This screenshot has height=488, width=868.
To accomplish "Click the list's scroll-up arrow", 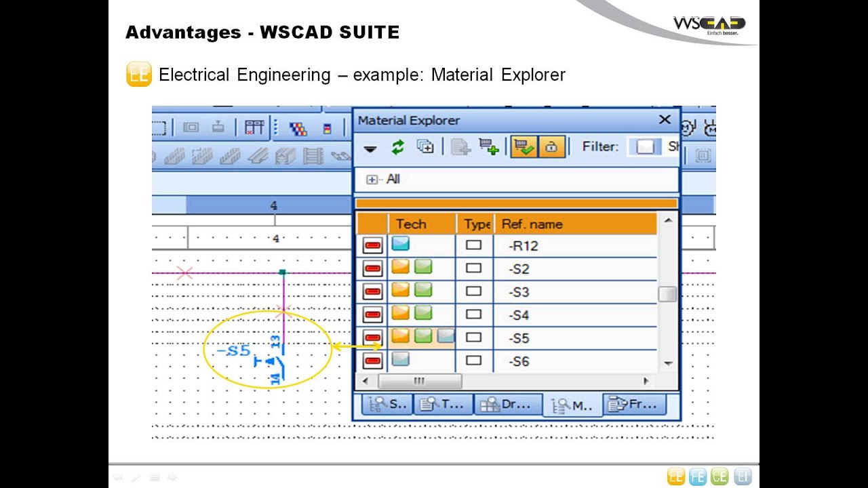I will (x=668, y=220).
